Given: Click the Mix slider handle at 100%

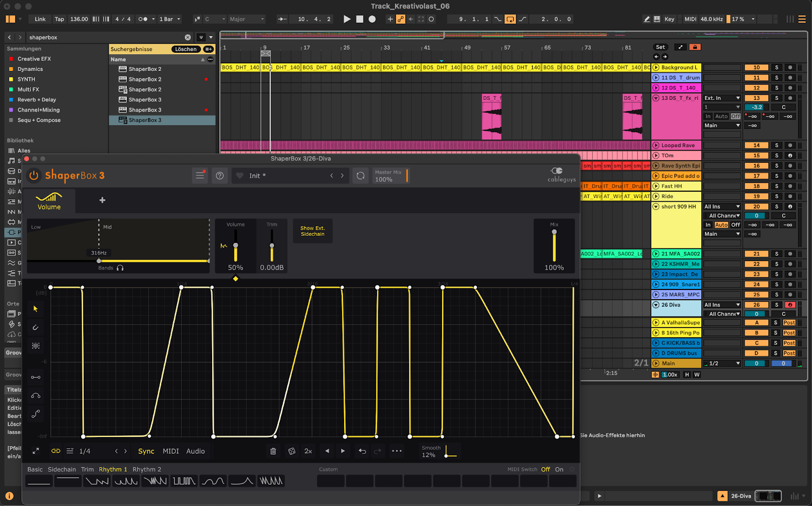Looking at the screenshot, I should pos(554,232).
